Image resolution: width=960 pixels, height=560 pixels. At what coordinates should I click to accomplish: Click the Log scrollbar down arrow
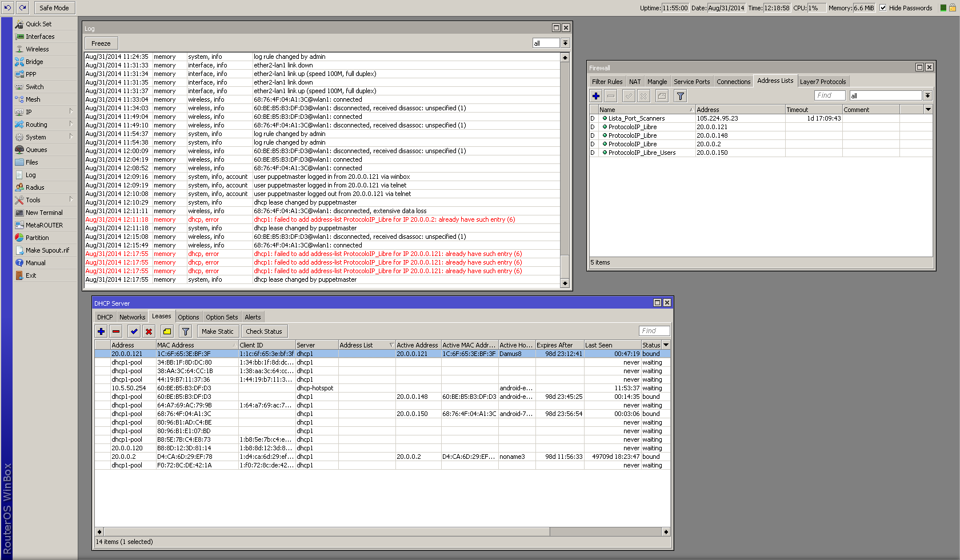565,283
